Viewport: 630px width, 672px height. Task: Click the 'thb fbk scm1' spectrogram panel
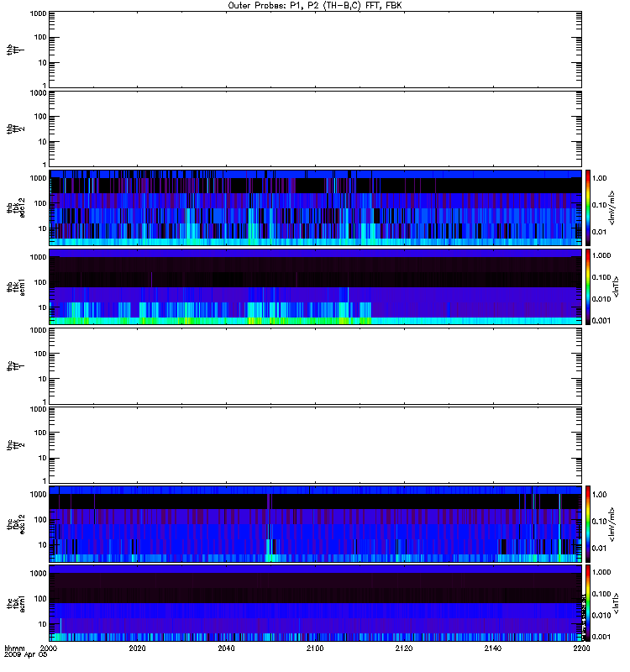point(316,286)
